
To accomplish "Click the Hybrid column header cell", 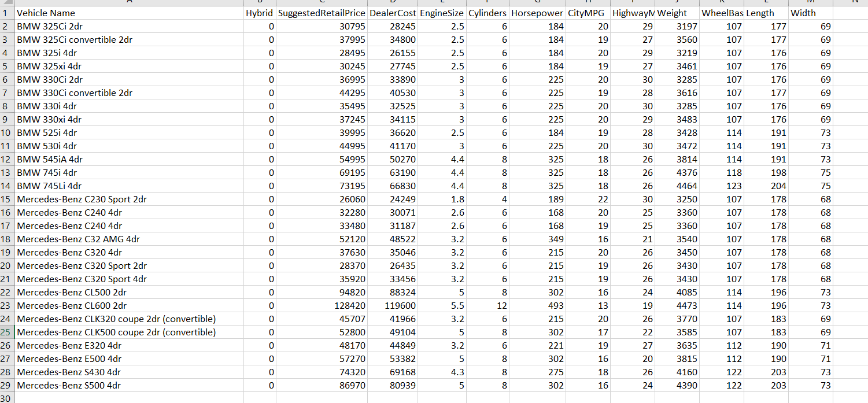I will coord(260,13).
